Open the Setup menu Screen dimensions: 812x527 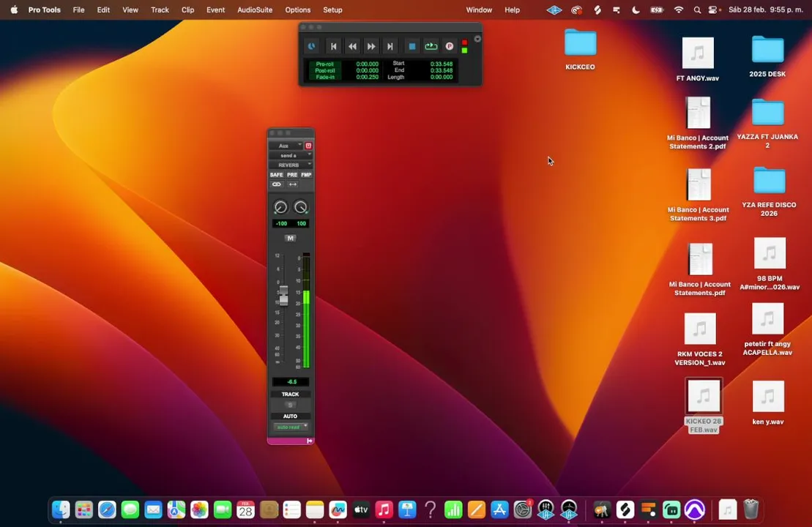point(332,10)
